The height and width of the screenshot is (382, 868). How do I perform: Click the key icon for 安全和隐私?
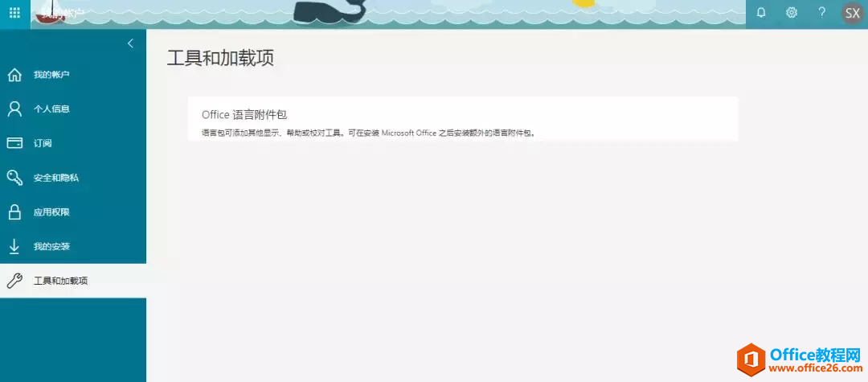pyautogui.click(x=14, y=178)
